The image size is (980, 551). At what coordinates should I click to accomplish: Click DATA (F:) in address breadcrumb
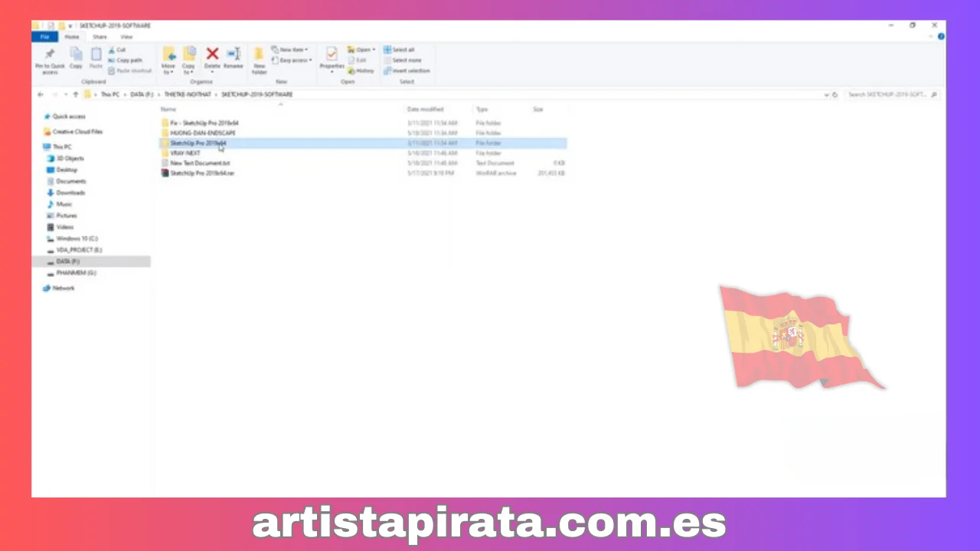tap(142, 94)
